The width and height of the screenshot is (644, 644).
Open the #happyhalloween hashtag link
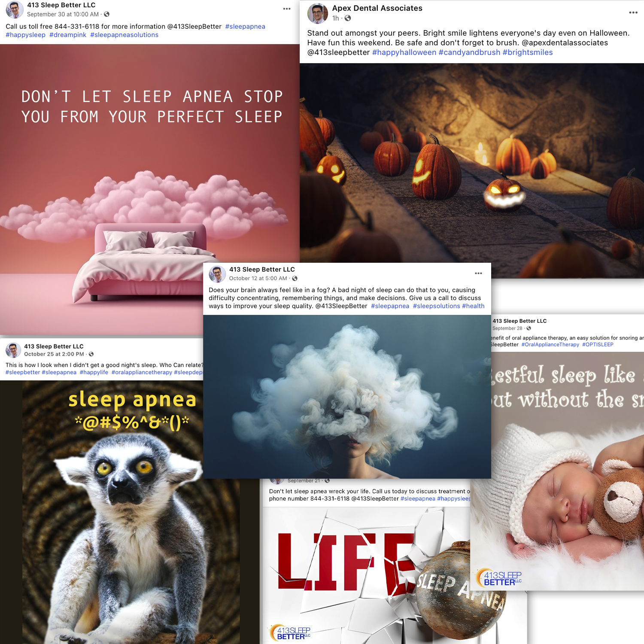tap(404, 52)
